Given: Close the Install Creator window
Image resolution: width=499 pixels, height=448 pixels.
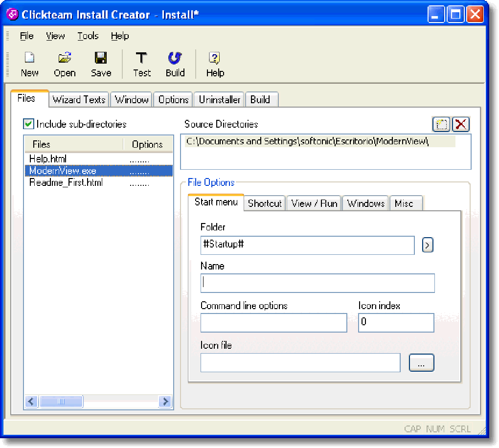Looking at the screenshot, I should click(x=475, y=14).
